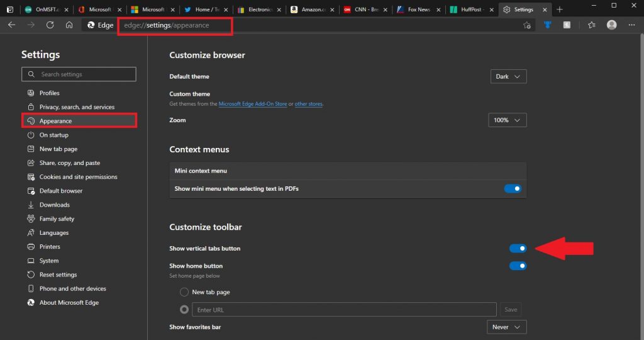Toggle Show mini menu when selecting text in PDFs
Image resolution: width=644 pixels, height=340 pixels.
point(513,189)
